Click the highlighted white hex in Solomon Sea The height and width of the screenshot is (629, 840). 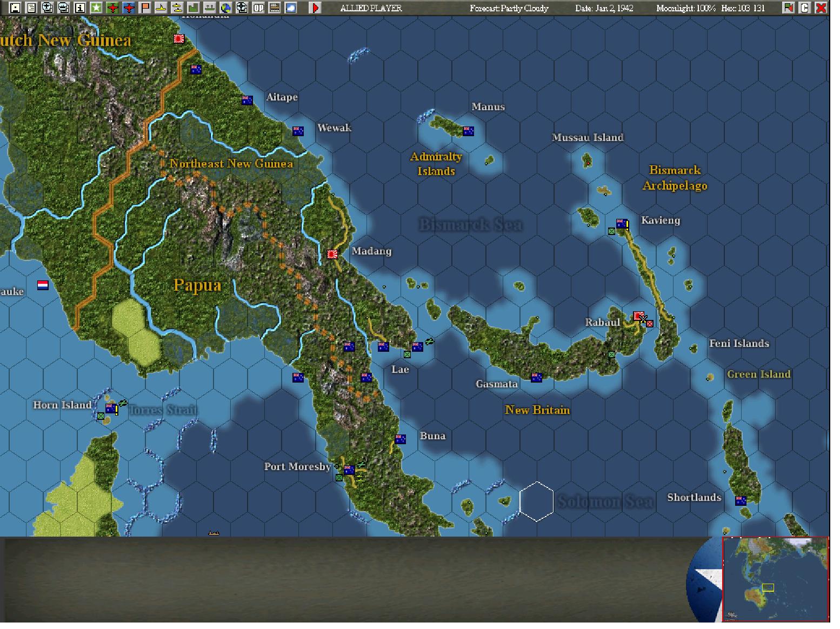(x=536, y=501)
